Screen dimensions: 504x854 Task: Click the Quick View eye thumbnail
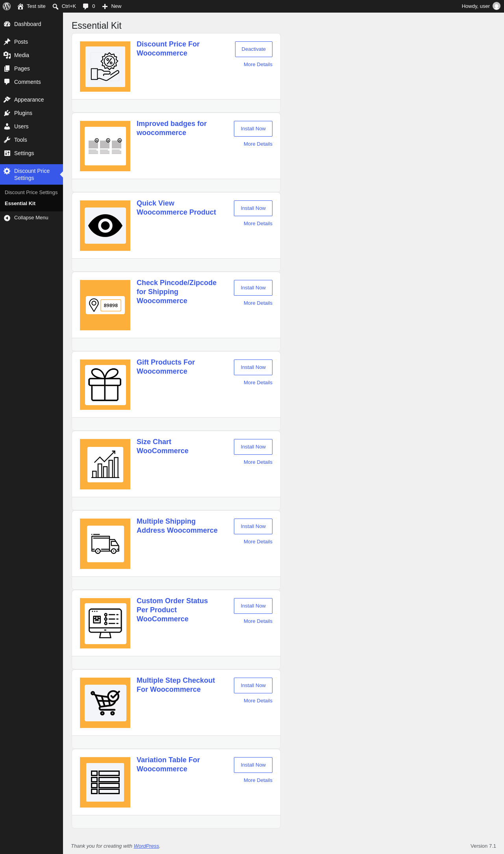pyautogui.click(x=105, y=226)
